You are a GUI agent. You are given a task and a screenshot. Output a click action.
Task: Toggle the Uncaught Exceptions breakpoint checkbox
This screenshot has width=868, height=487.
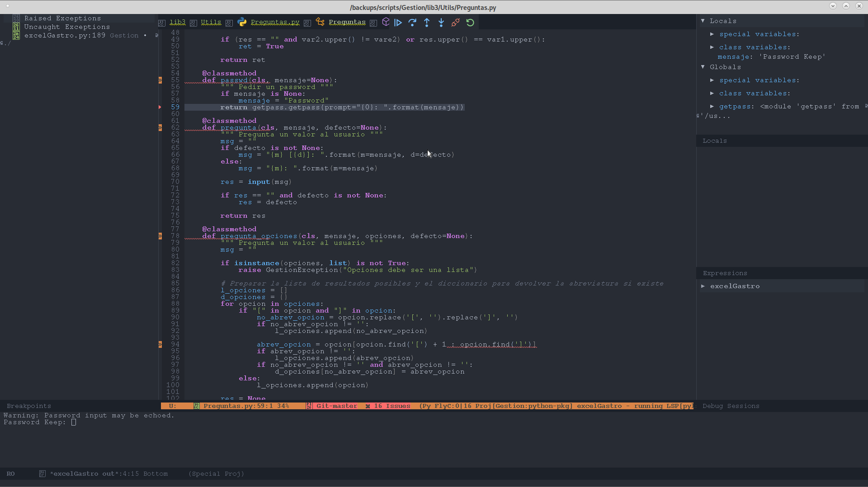click(x=16, y=27)
